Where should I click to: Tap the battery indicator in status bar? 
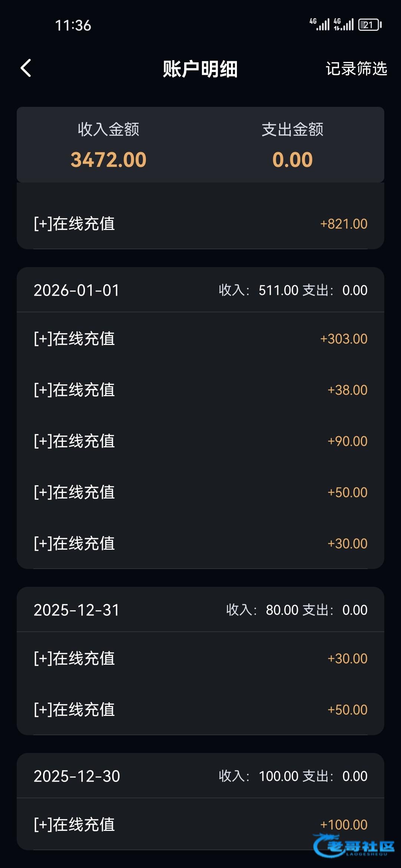point(370,25)
